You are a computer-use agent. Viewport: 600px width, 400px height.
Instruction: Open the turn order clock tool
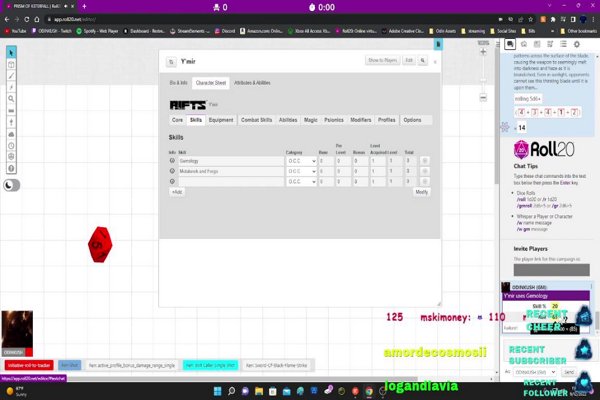[x=11, y=145]
